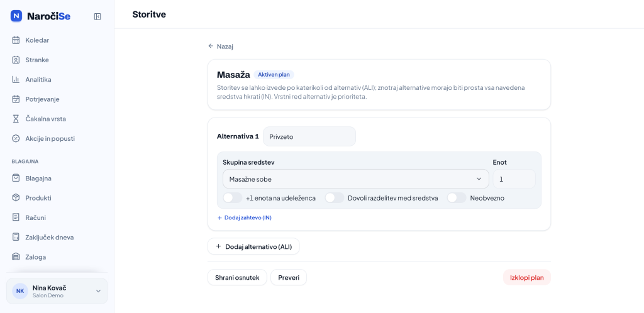Image resolution: width=644 pixels, height=313 pixels.
Task: Click the Blagajna shopping bag icon
Action: pos(16,178)
